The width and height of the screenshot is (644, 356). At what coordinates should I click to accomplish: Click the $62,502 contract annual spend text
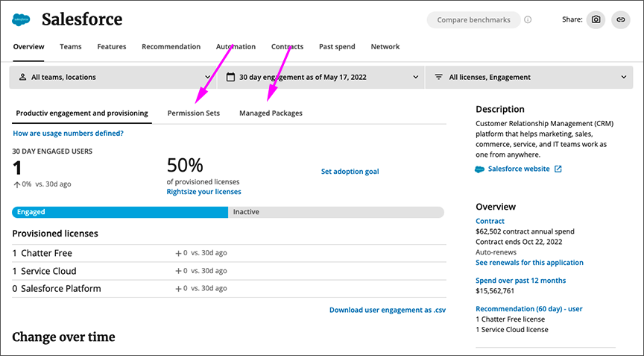click(525, 231)
